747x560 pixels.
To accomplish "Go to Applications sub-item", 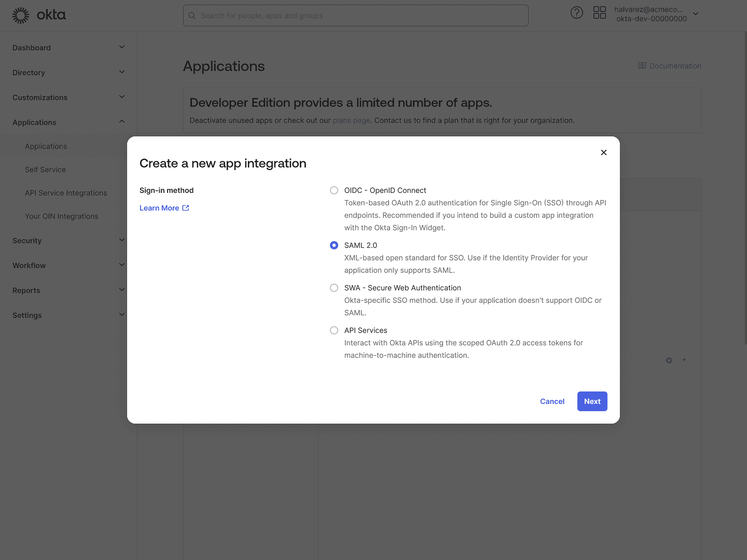I will click(x=46, y=146).
